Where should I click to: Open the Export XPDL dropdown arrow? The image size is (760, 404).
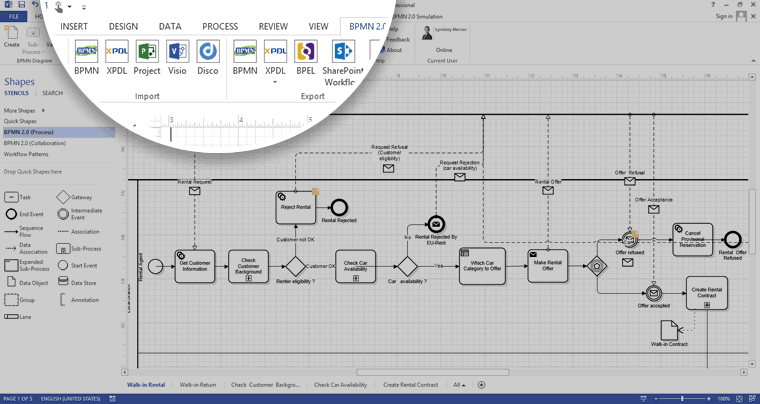coord(275,82)
